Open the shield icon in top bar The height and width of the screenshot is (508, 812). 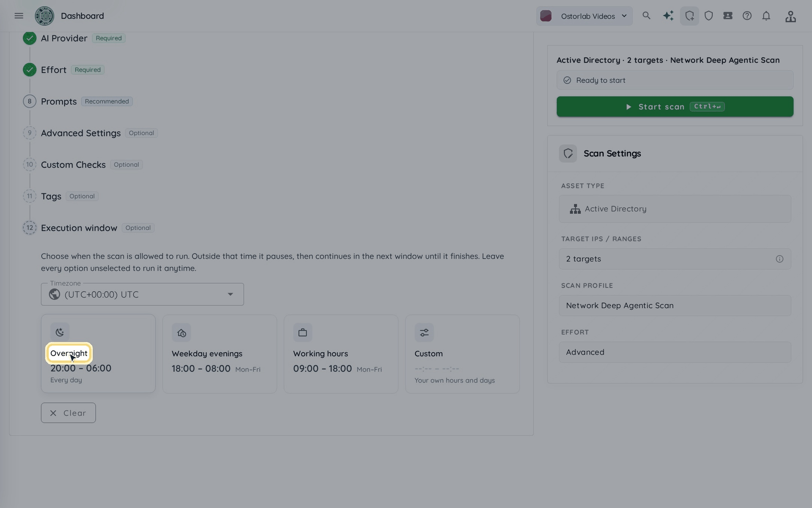tap(709, 16)
